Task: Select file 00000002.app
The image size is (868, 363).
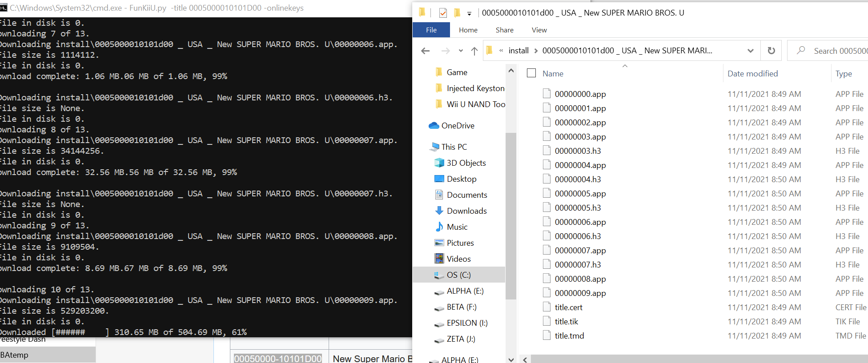Action: 580,123
